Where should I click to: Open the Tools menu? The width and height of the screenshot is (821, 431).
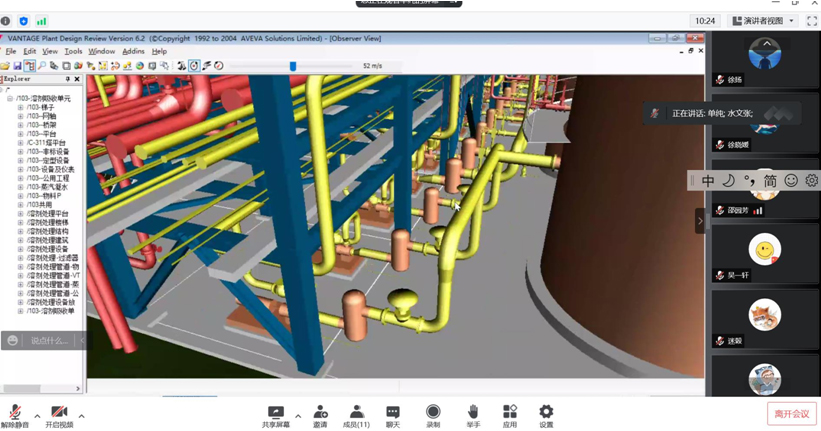[73, 51]
